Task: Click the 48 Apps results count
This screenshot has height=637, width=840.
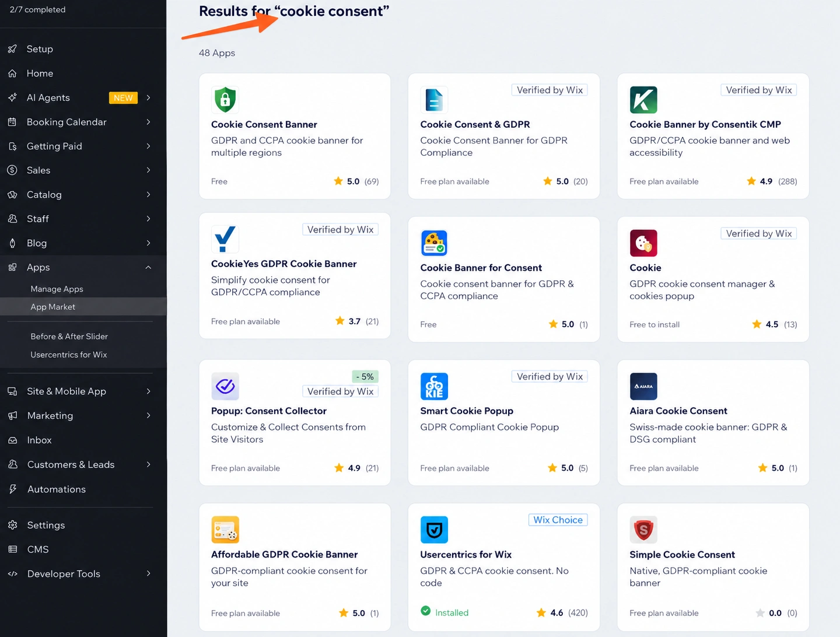Action: coord(217,53)
